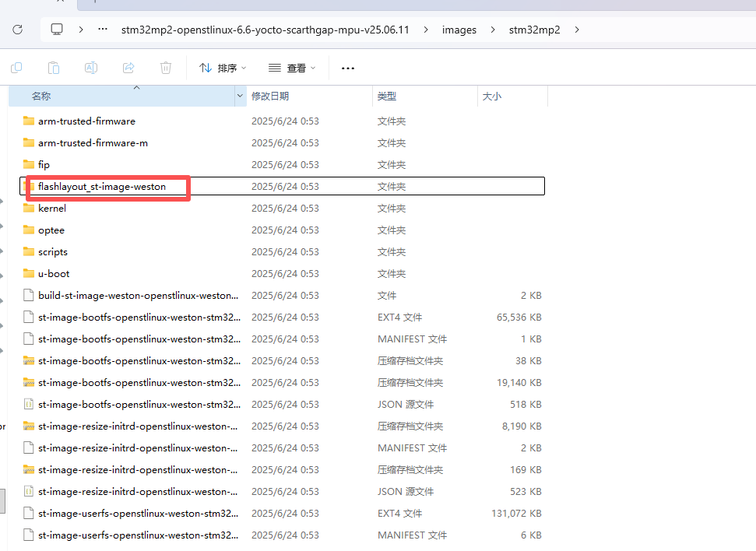Image resolution: width=756 pixels, height=551 pixels.
Task: Click the Copy toolbar icon
Action: (16, 68)
